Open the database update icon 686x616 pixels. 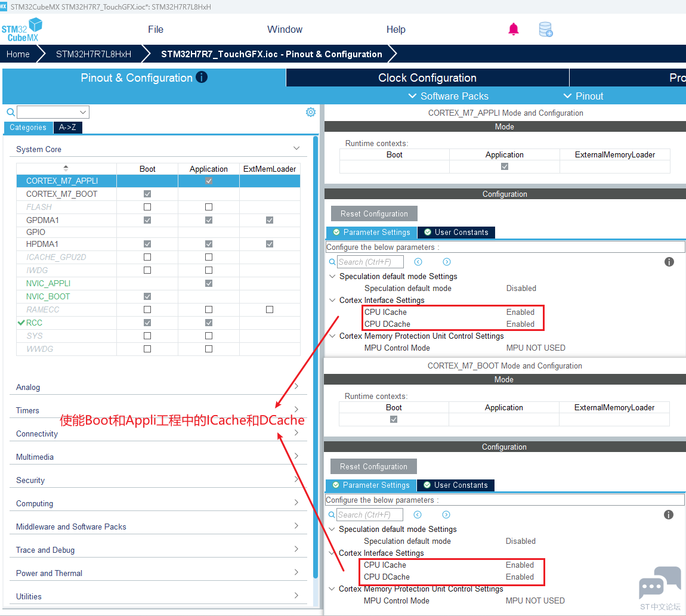[x=546, y=29]
